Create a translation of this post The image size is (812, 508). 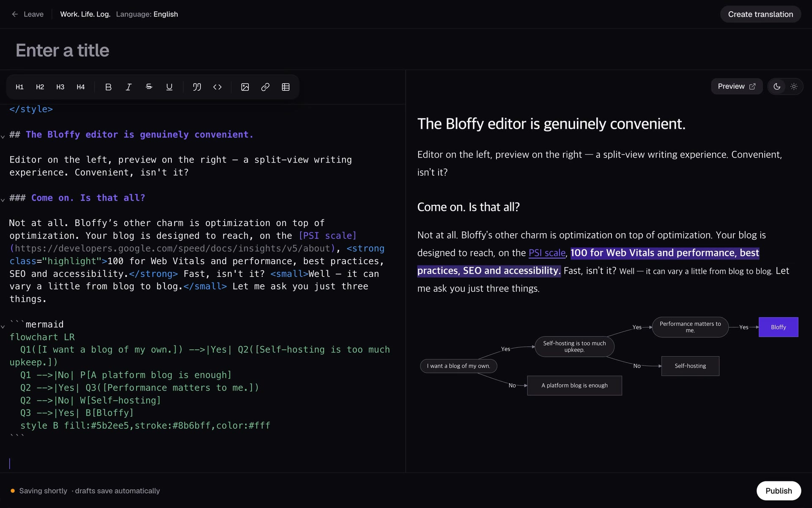(760, 14)
